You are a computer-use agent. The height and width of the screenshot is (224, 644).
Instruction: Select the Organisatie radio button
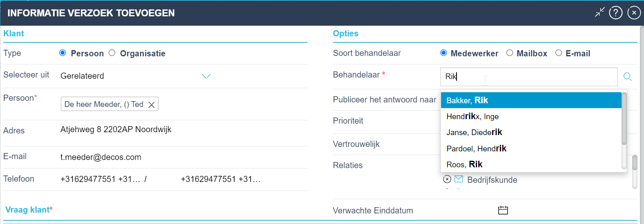112,53
